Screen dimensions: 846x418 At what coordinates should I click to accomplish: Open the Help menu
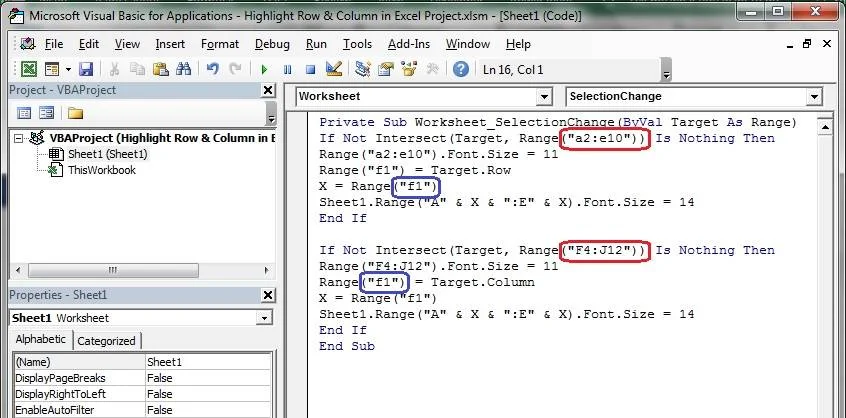pos(518,44)
